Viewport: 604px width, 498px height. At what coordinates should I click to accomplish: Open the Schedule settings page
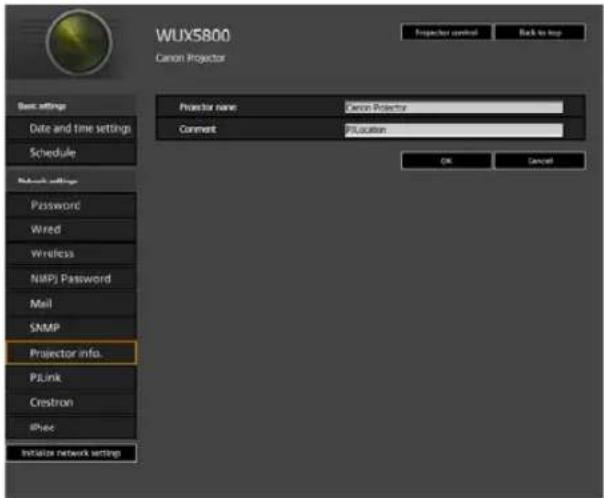click(71, 153)
